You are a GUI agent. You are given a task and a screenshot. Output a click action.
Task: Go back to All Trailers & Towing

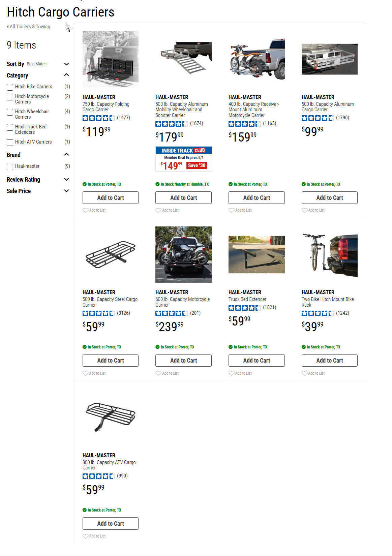pos(29,27)
